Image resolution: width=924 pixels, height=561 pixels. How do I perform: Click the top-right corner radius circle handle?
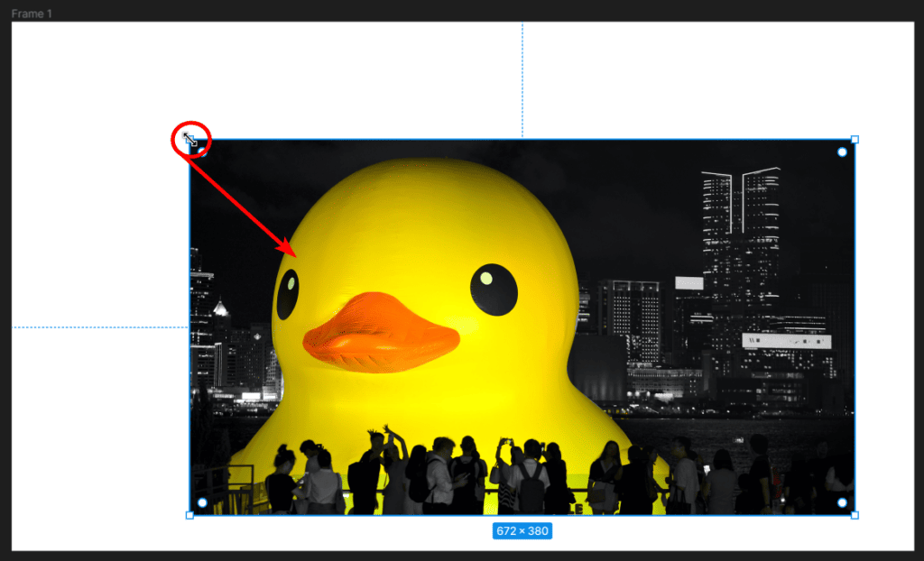(x=842, y=152)
